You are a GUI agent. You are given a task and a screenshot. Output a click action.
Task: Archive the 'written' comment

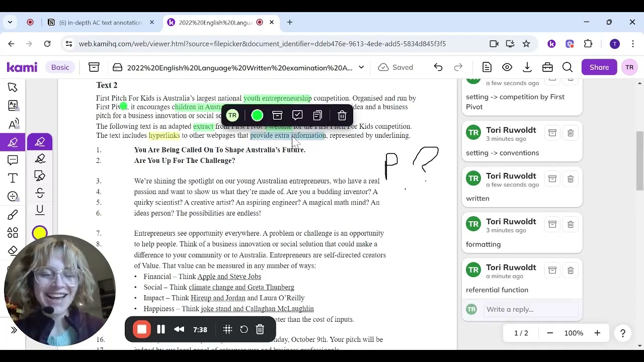[x=552, y=179]
